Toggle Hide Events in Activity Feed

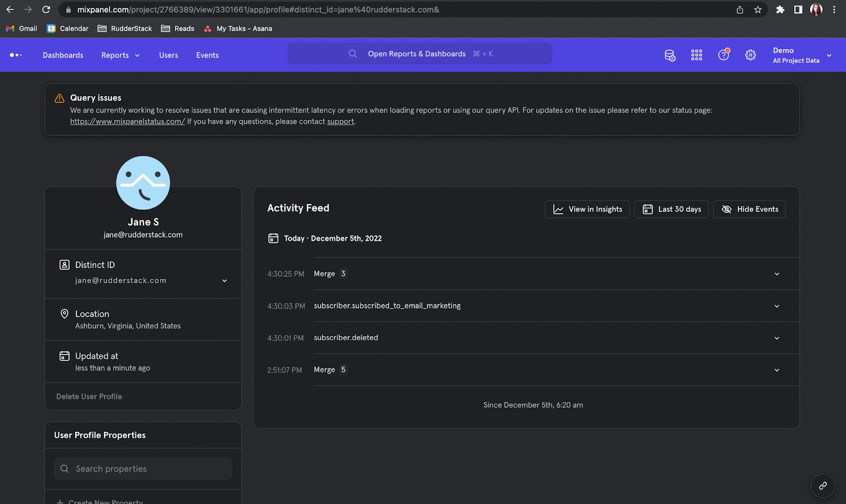(x=749, y=209)
